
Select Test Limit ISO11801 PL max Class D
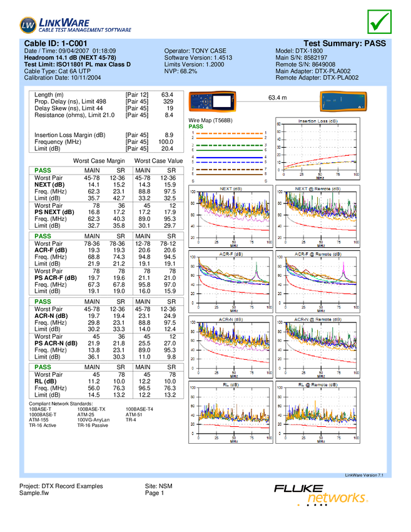click(x=78, y=64)
